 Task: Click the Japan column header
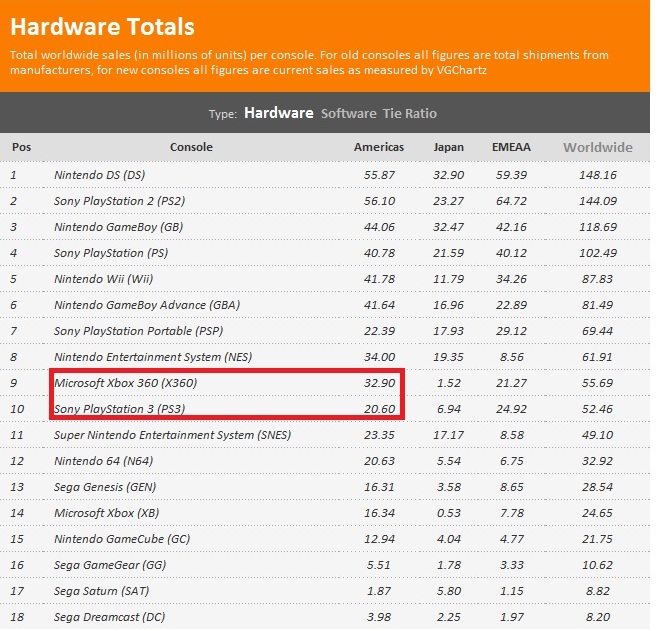pos(448,147)
